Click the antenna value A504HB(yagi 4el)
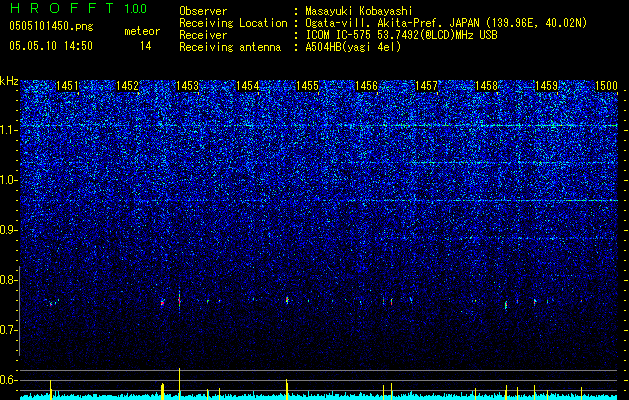 tap(353, 47)
